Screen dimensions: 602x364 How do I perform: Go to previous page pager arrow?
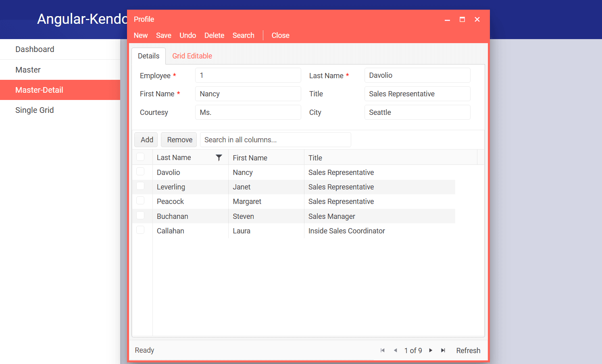pos(396,350)
